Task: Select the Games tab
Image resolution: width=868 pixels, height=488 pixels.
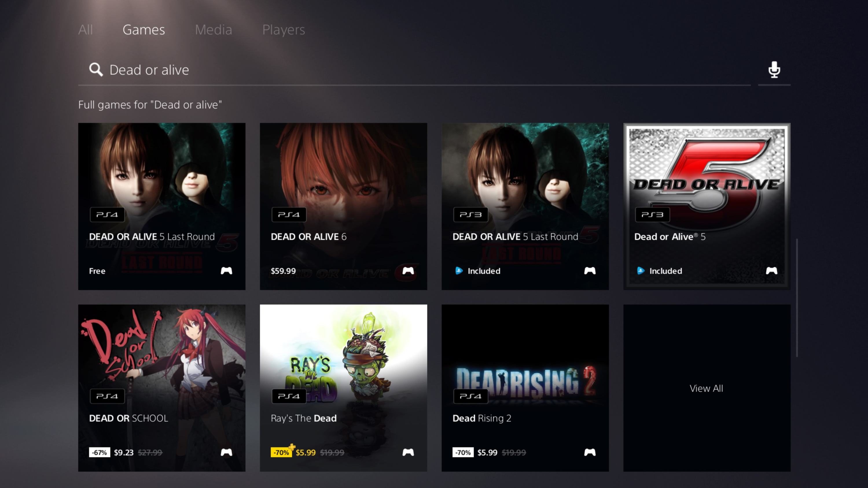Action: (144, 30)
